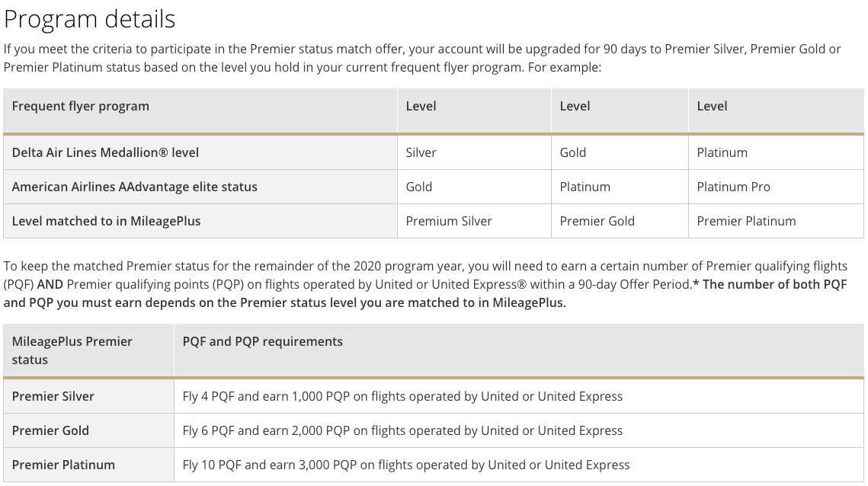Select PQF and PQP requirements header
Screen dimensions: 868x486
click(x=519, y=350)
